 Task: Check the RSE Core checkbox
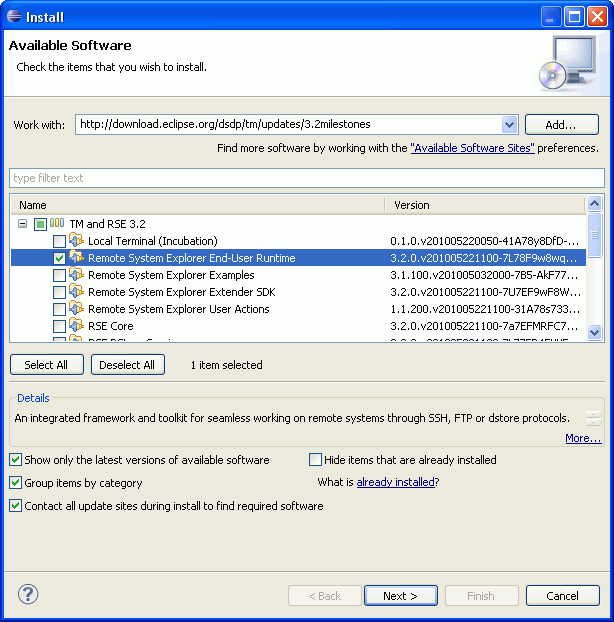pos(59,326)
